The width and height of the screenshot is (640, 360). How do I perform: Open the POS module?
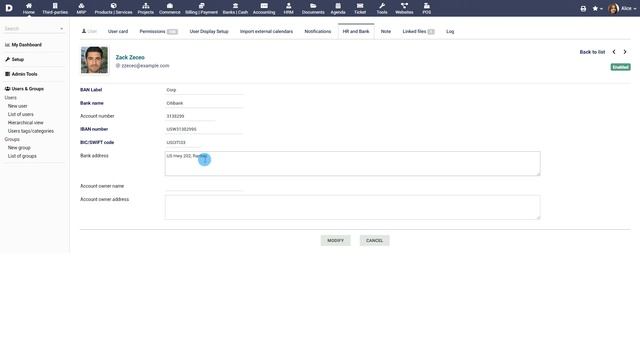[427, 8]
